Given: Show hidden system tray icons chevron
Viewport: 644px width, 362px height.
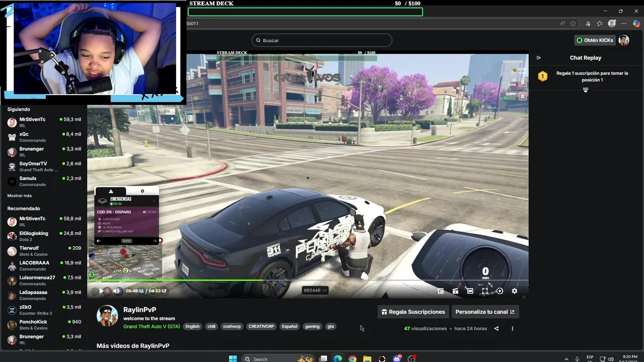Looking at the screenshot, I should 567,358.
